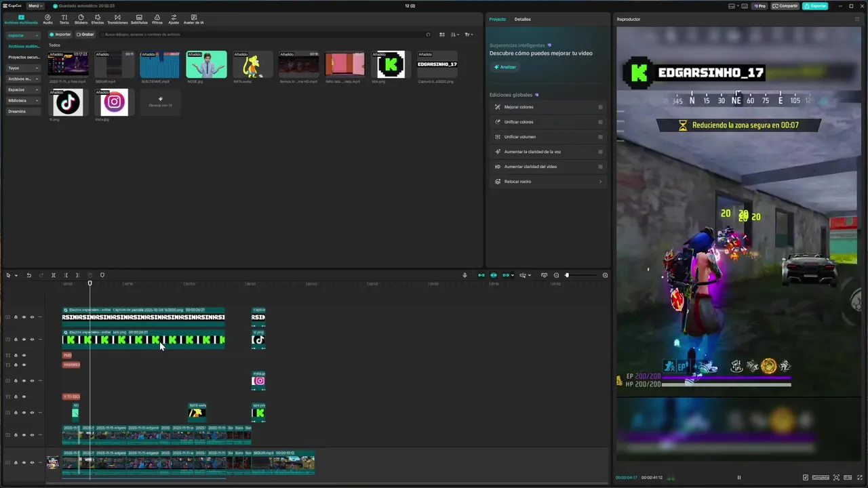This screenshot has width=868, height=488.
Task: Open the Menú dropdown
Action: [35, 6]
